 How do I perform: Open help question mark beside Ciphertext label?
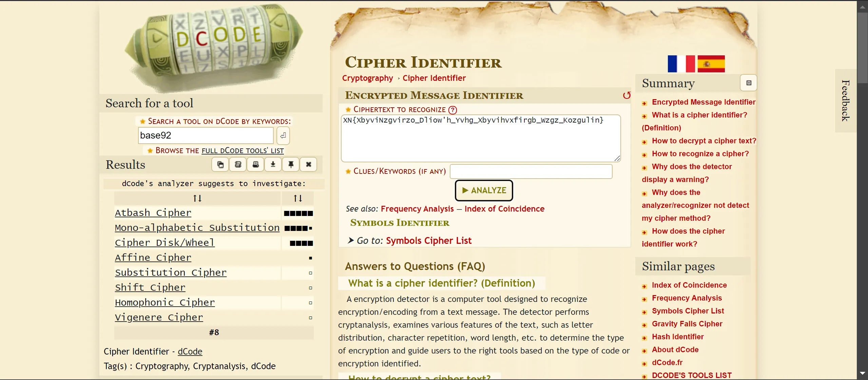pos(452,110)
